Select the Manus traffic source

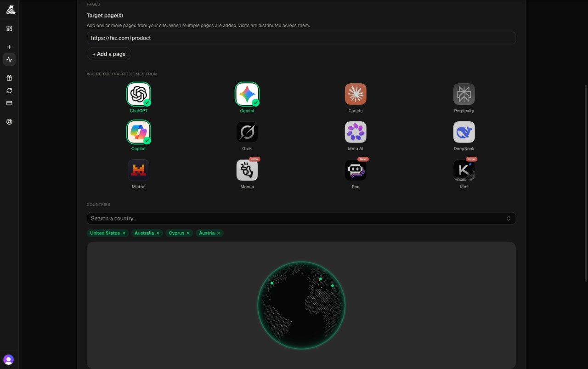[247, 170]
